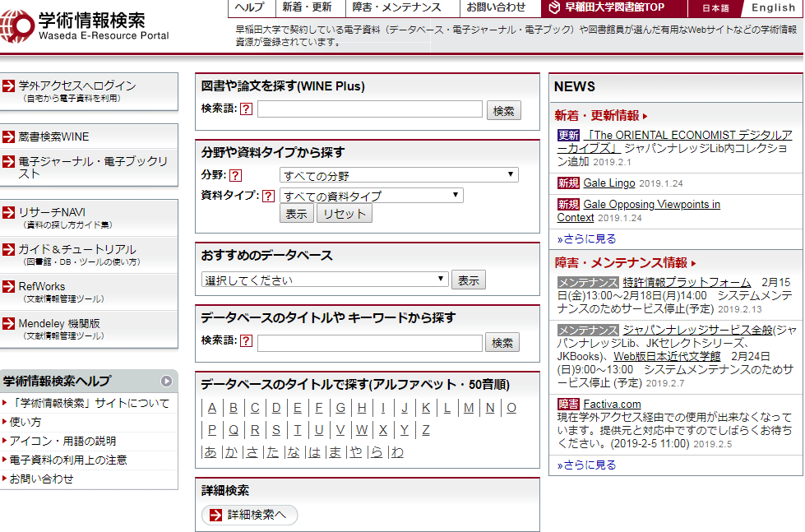Switch language to English
This screenshot has height=532, width=805.
773,7
